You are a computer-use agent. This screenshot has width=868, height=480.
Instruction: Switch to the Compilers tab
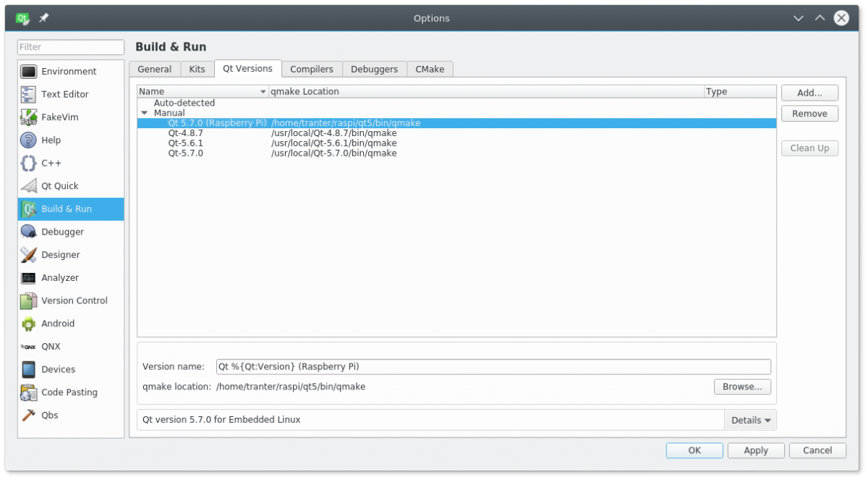tap(312, 70)
